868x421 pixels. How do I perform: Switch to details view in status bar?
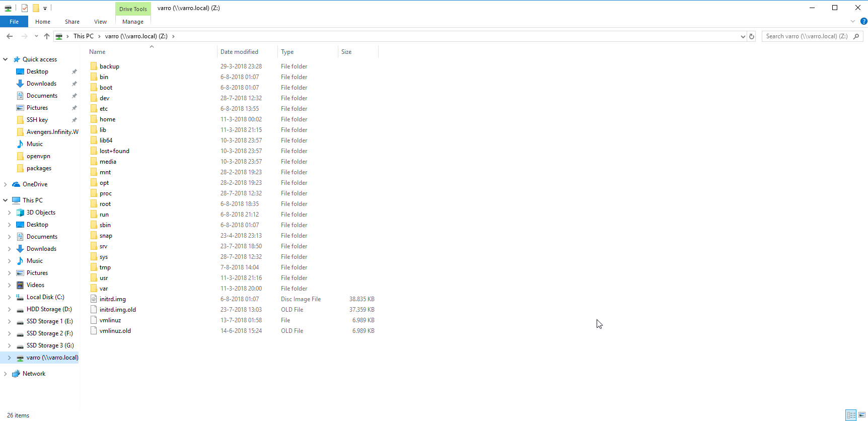[851, 415]
